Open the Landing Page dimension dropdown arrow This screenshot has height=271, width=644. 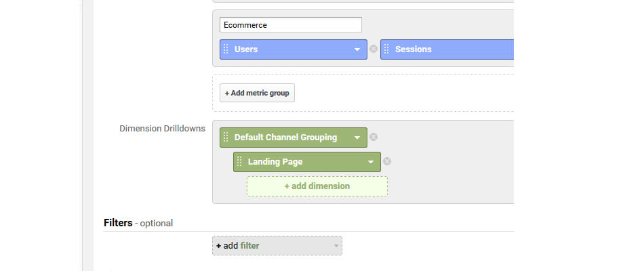(370, 162)
